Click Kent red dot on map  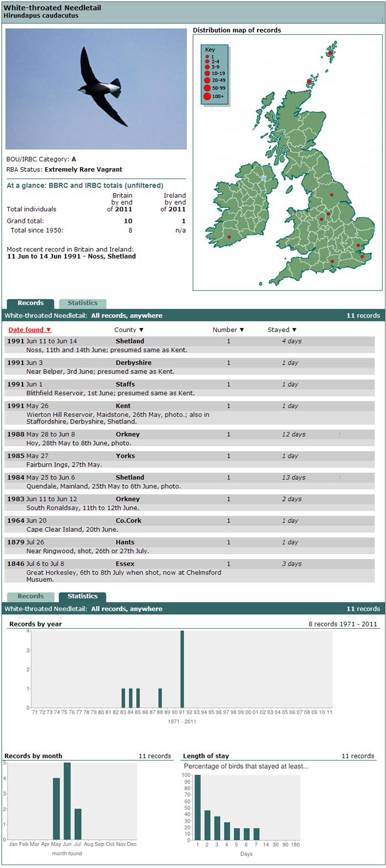point(362,256)
